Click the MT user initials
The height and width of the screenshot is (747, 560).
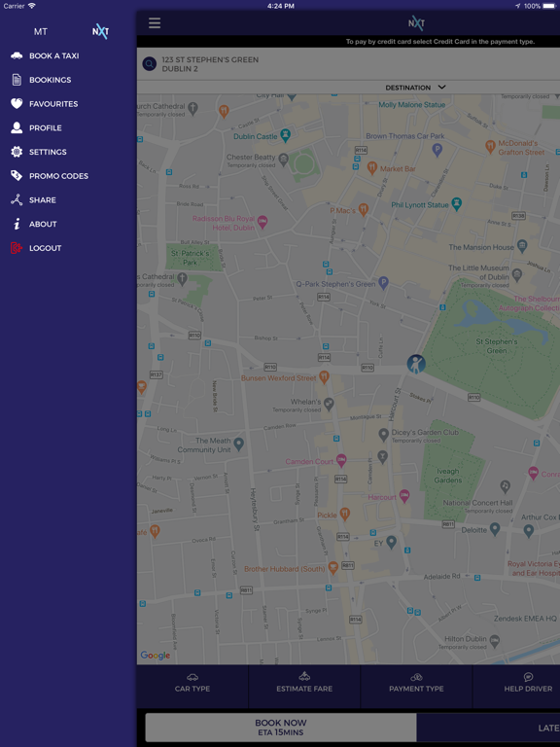(41, 31)
